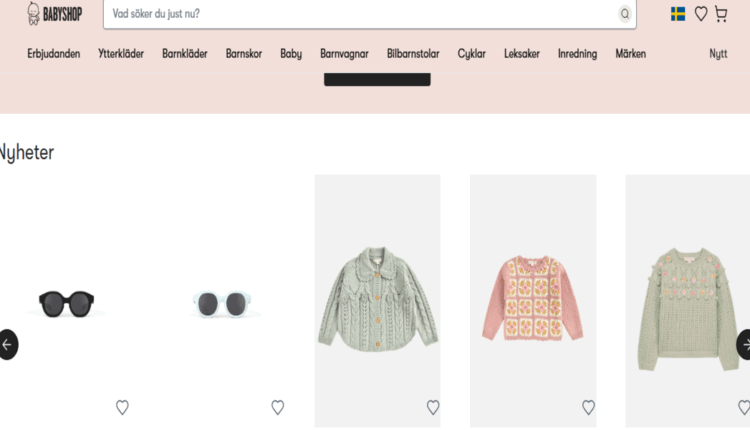Click the Babyshop logo
The height and width of the screenshot is (430, 750).
[x=54, y=13]
